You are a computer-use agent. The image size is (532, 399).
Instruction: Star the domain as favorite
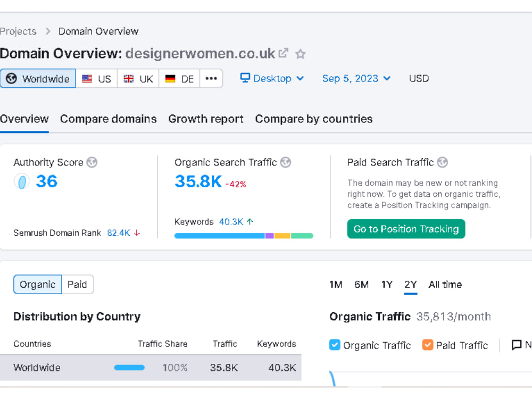pos(300,54)
